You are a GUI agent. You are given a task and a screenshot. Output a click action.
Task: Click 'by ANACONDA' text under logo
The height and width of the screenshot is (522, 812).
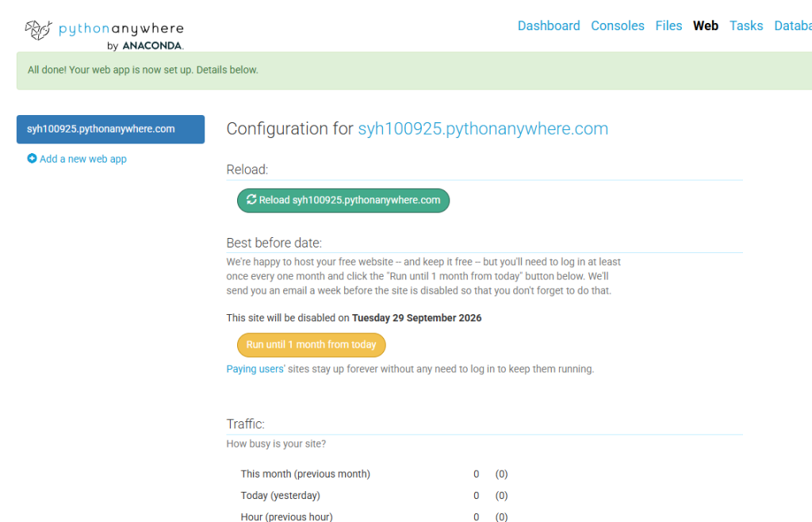click(145, 45)
